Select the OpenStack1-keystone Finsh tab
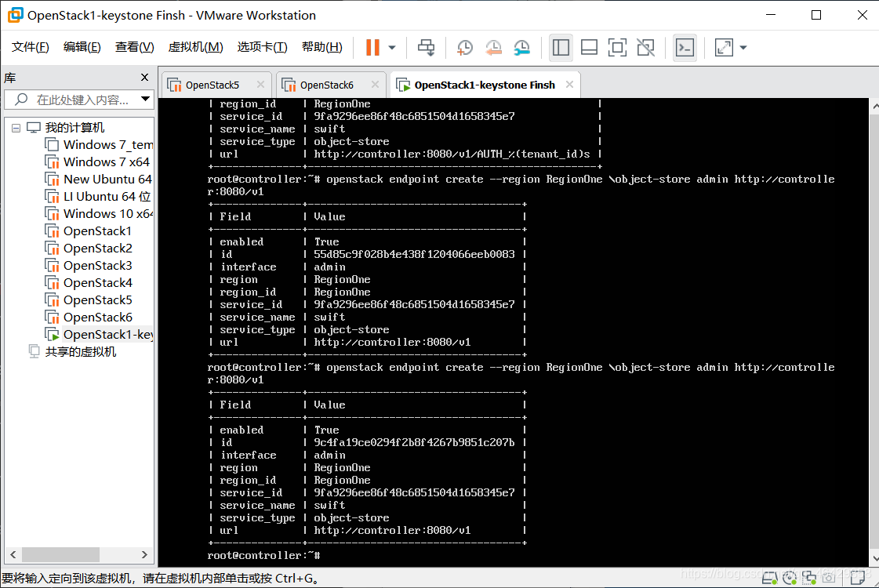This screenshot has height=588, width=879. coord(485,85)
